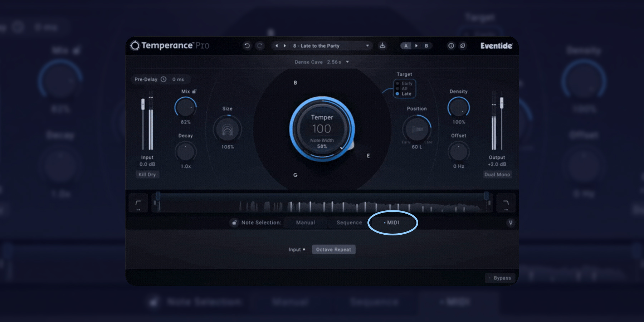Viewport: 644px width, 322px height.
Task: Click the power/bypass circle icon next to info
Action: coord(463,46)
